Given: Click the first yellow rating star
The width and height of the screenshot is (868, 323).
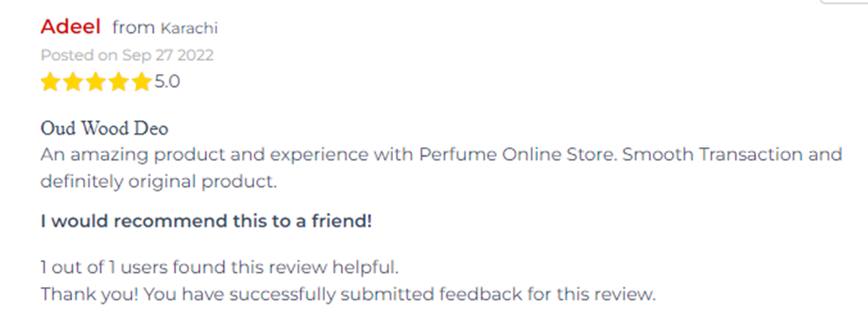Looking at the screenshot, I should tap(50, 82).
